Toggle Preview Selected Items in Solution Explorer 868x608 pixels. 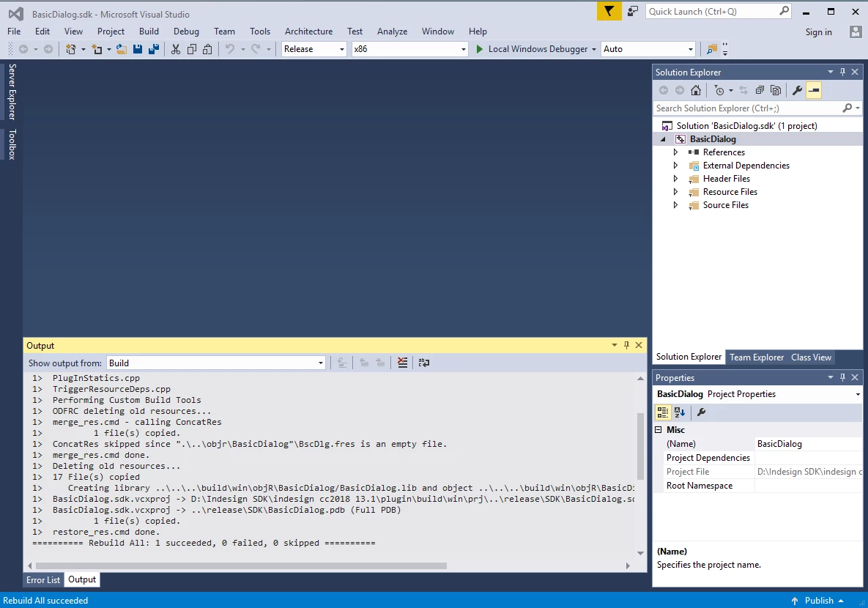coord(814,90)
